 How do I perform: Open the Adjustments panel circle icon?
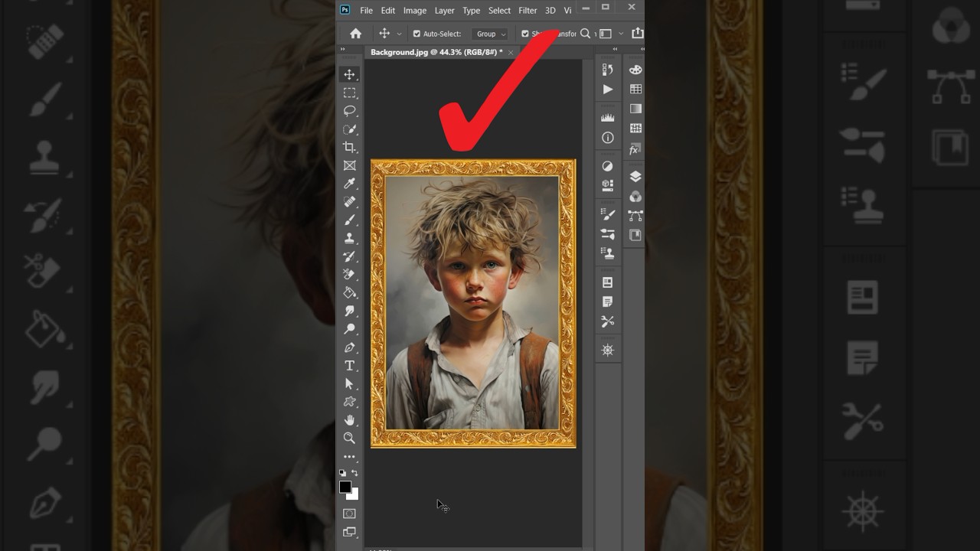(608, 165)
